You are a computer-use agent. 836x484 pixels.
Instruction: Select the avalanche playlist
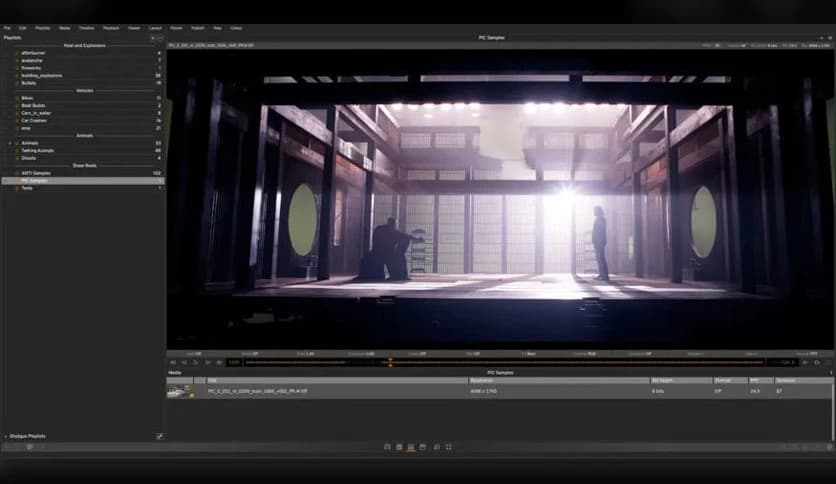tap(31, 61)
